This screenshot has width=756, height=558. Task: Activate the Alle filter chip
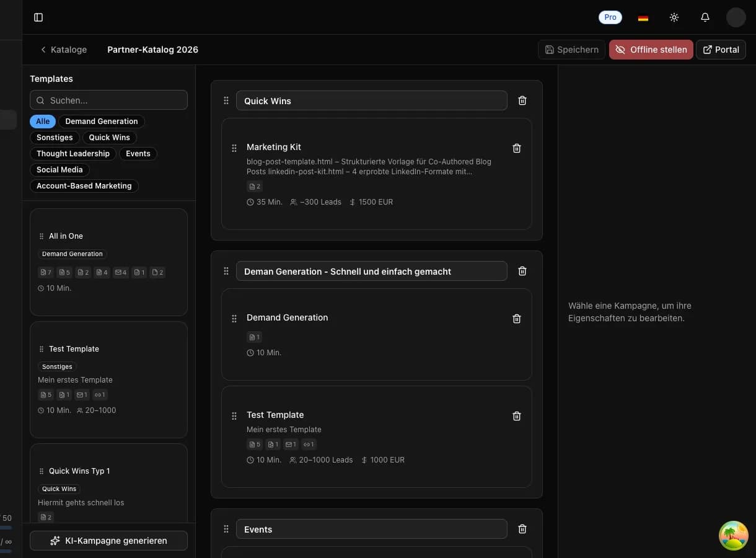tap(42, 121)
